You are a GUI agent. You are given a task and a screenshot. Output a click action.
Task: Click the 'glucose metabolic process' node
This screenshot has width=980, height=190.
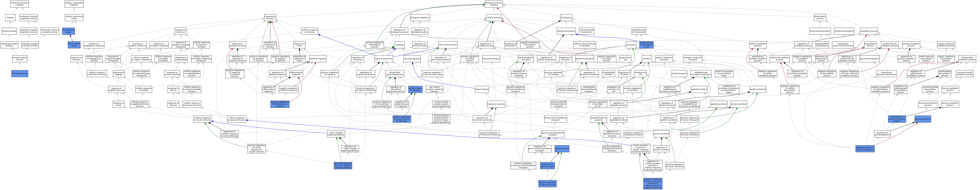(x=950, y=104)
